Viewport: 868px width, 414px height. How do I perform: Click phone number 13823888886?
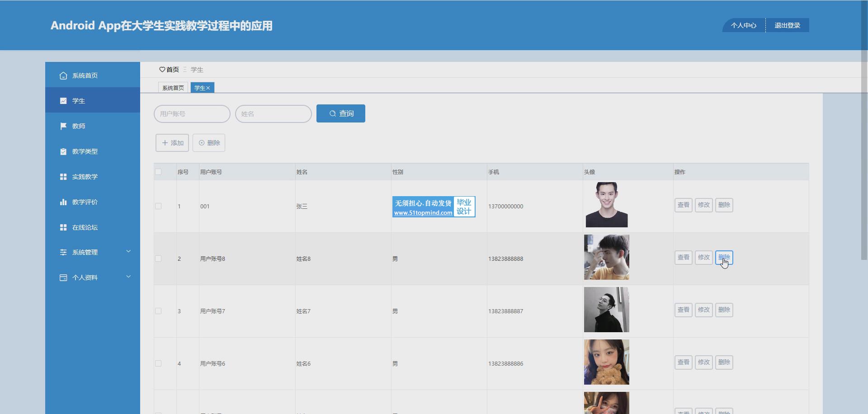click(x=506, y=364)
